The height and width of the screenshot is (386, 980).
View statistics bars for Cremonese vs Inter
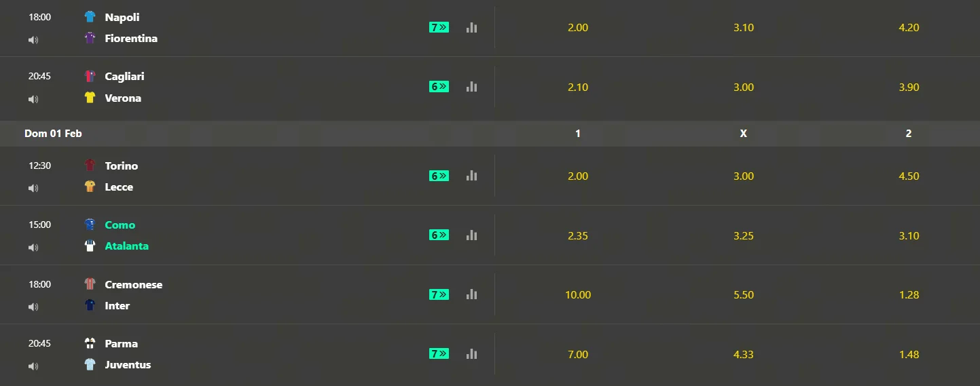pos(471,294)
